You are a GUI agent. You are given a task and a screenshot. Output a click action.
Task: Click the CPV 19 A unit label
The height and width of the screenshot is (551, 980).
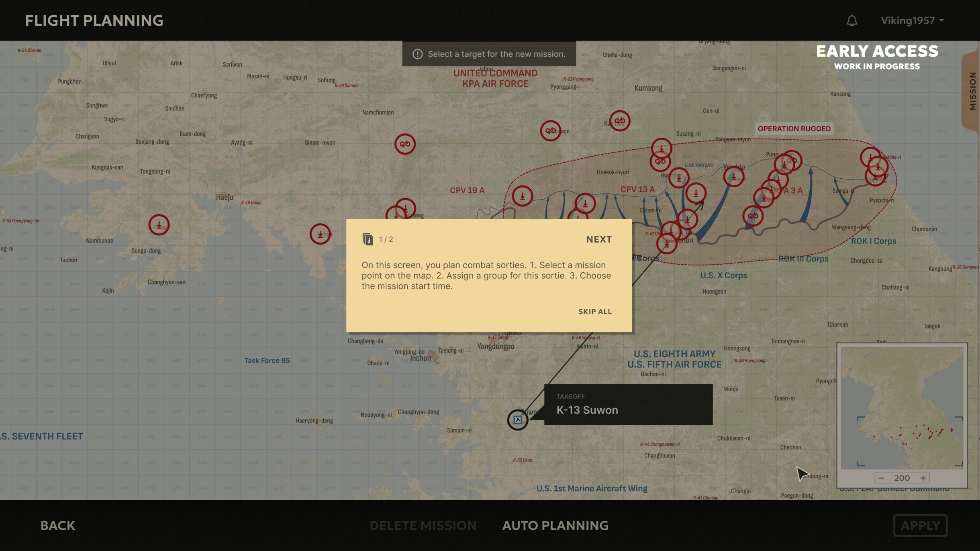pos(467,190)
